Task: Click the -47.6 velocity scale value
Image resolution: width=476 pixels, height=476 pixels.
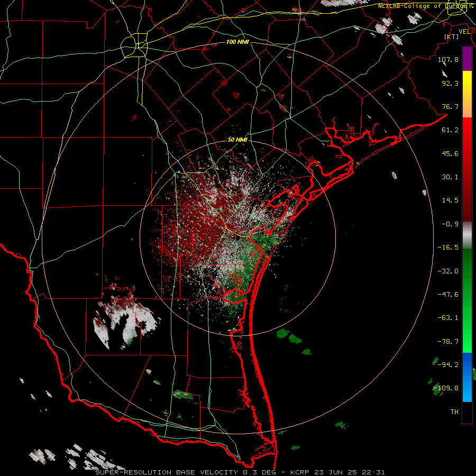Action: 448,295
